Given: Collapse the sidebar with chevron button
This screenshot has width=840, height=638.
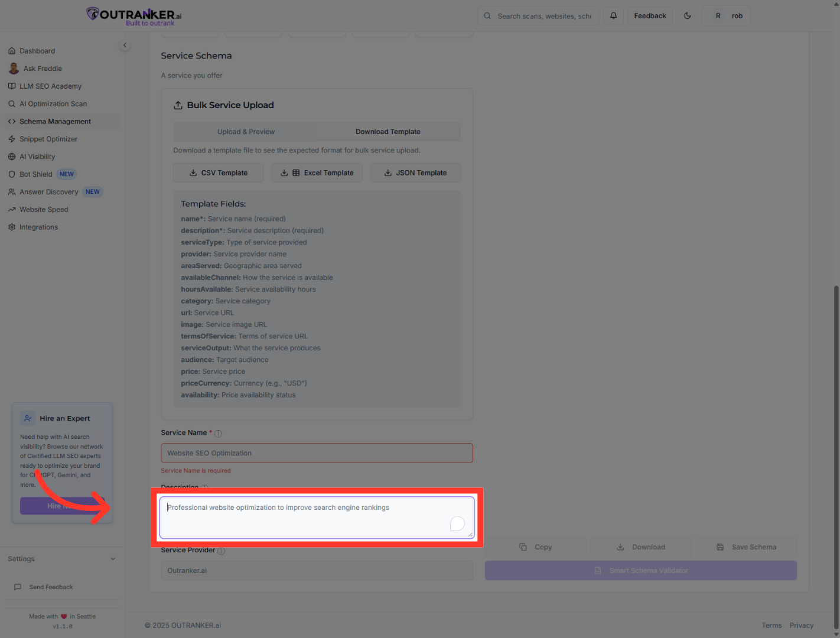Looking at the screenshot, I should coord(125,45).
